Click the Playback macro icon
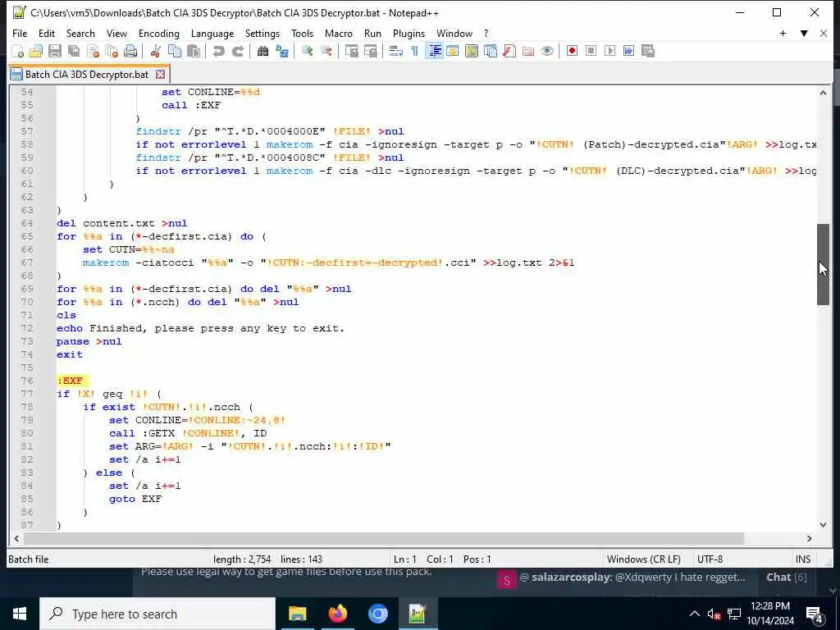 pos(609,51)
